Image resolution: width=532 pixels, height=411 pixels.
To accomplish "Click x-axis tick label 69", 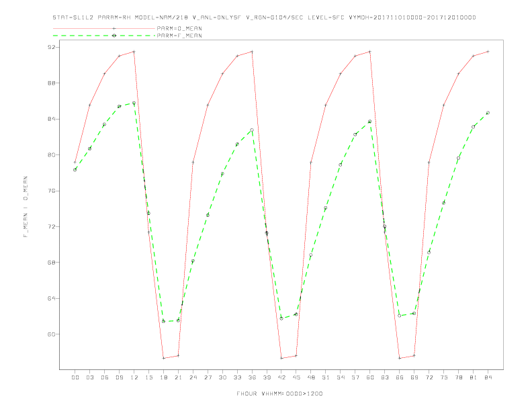I will click(414, 377).
